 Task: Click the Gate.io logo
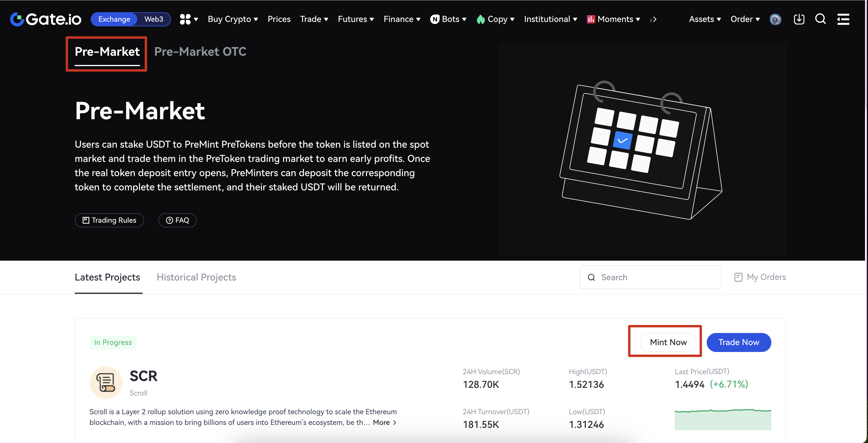click(x=45, y=19)
